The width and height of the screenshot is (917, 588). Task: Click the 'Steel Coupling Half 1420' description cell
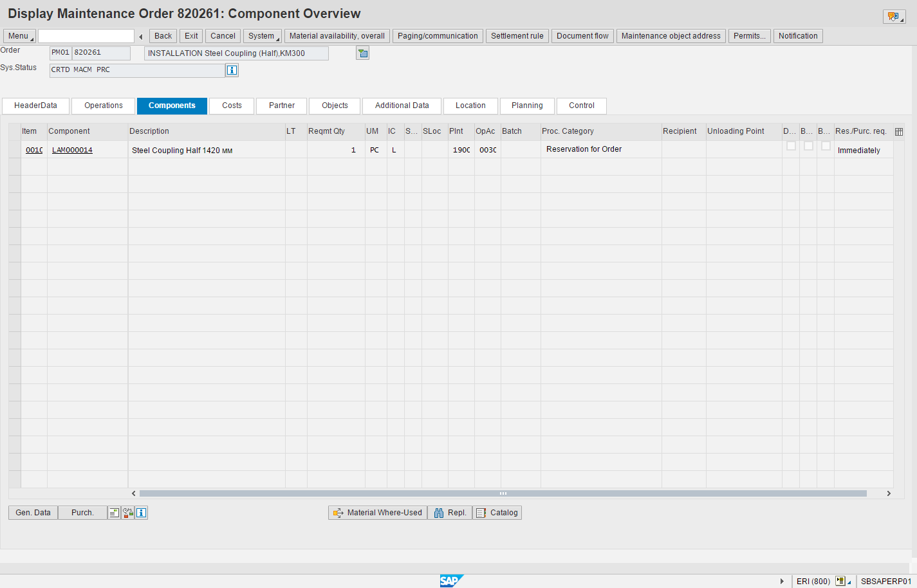207,150
